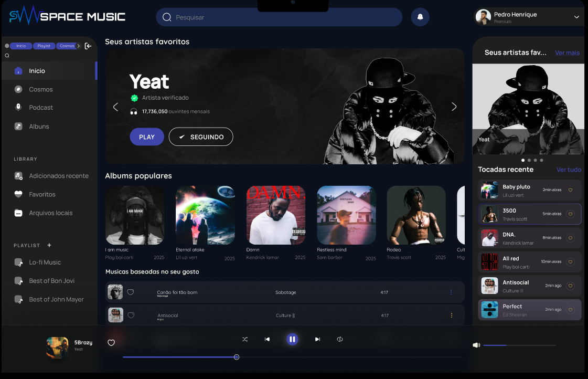Open Best of Bon Jovi playlist
Viewport: 588px width, 379px height.
pos(44,281)
